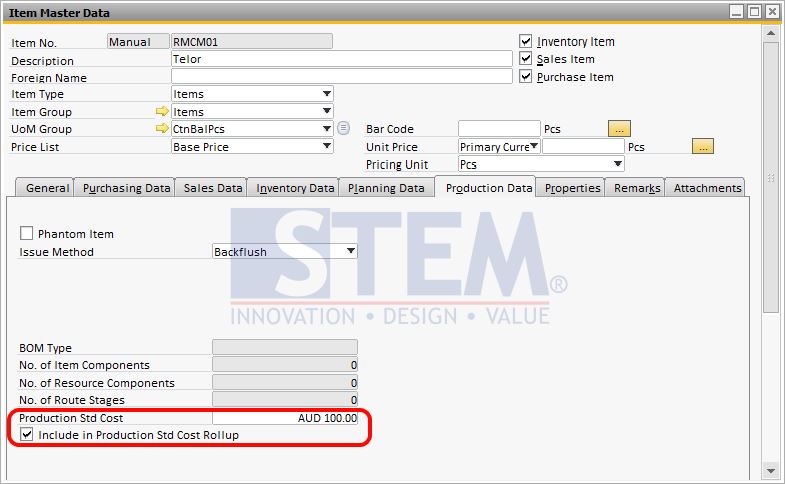Screen dimensions: 785x484
Task: Click the No. of Item Components value
Action: [x=285, y=364]
